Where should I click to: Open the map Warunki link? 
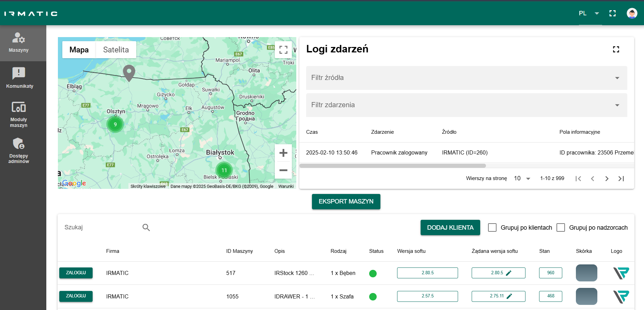286,186
